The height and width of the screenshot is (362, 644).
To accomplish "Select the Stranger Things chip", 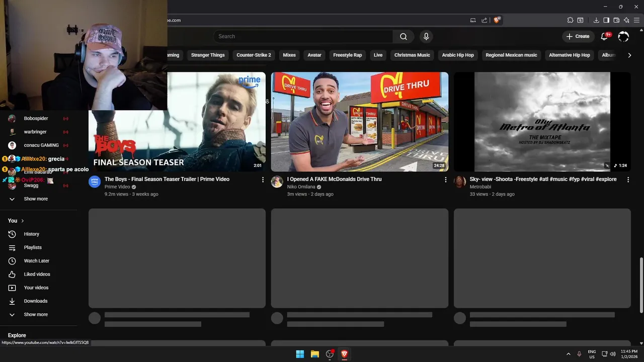I will (x=208, y=55).
